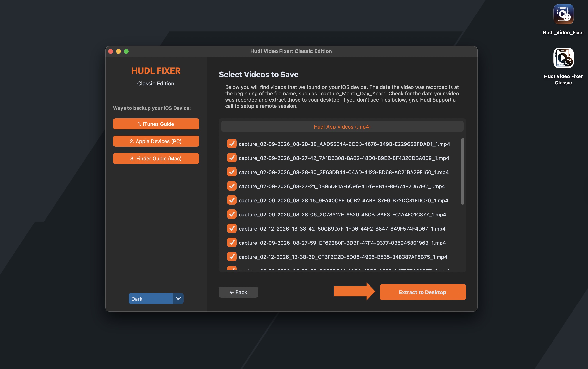Minimize the Hudl Video Fixer window
This screenshot has width=588, height=369.
[118, 51]
